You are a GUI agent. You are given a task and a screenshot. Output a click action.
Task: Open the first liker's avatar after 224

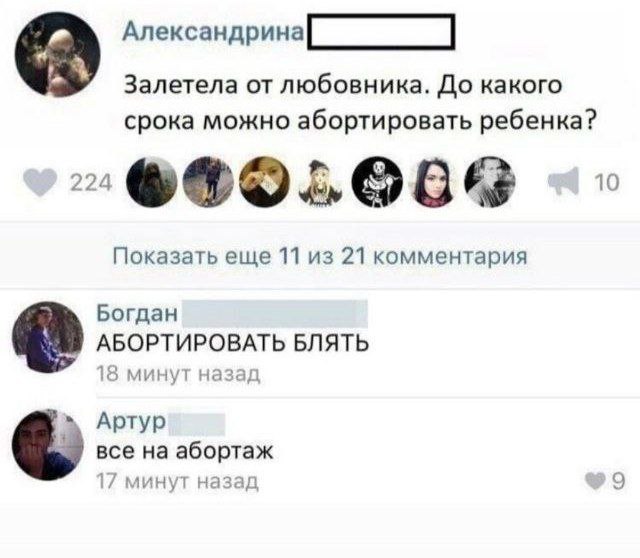click(x=152, y=182)
